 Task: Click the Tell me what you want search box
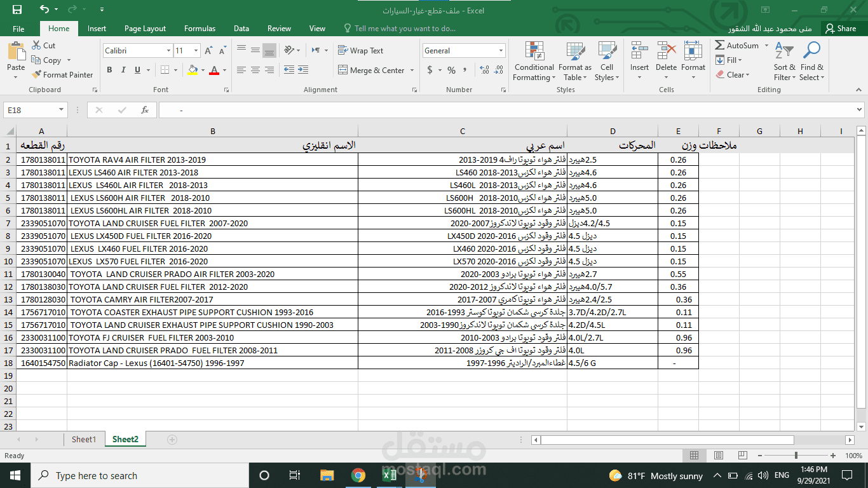(400, 29)
